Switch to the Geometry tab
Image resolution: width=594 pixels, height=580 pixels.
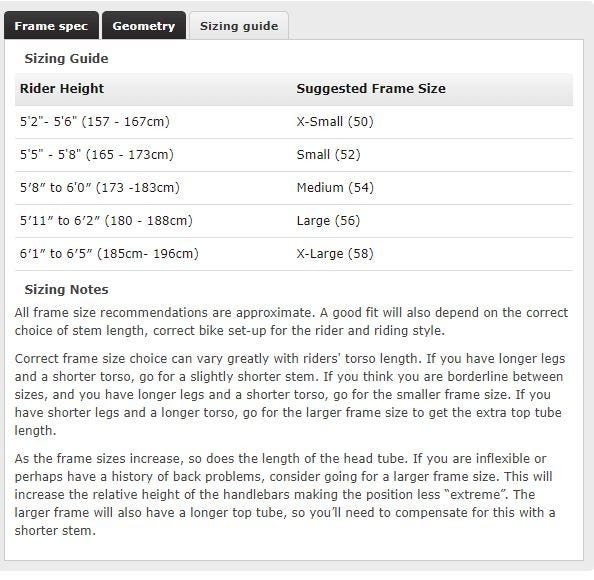click(144, 25)
